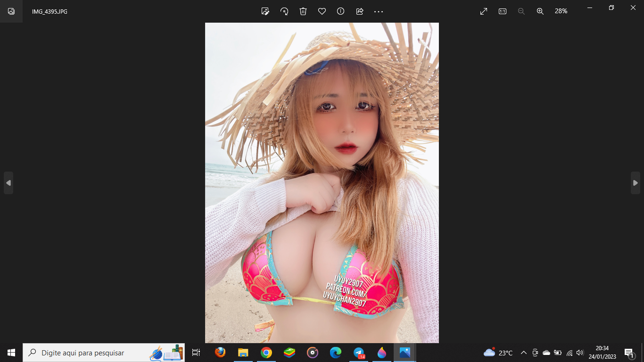Image resolution: width=644 pixels, height=362 pixels.
Task: Open the OneDrive cloud tray icon
Action: pos(546,353)
